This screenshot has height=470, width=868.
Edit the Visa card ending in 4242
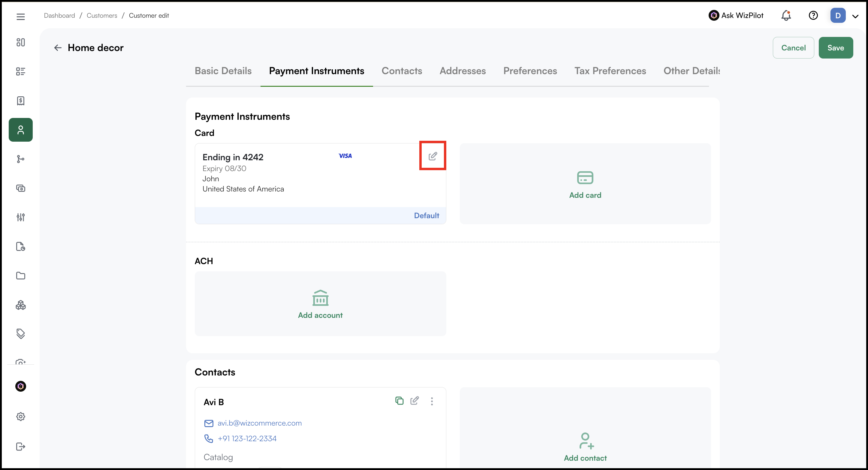pyautogui.click(x=433, y=156)
